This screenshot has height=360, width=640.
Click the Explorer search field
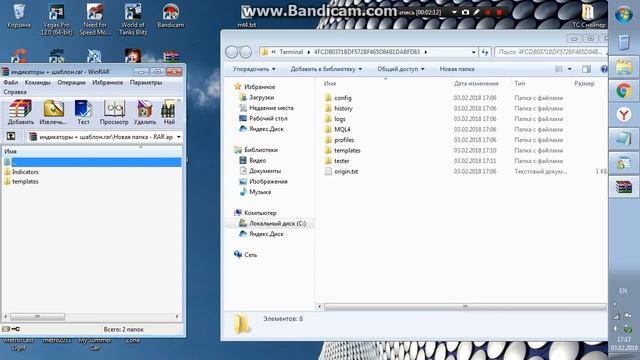click(x=551, y=52)
